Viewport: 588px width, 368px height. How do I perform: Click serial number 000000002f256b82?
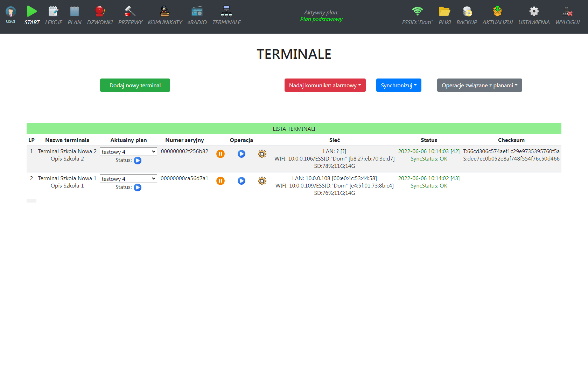(x=184, y=151)
